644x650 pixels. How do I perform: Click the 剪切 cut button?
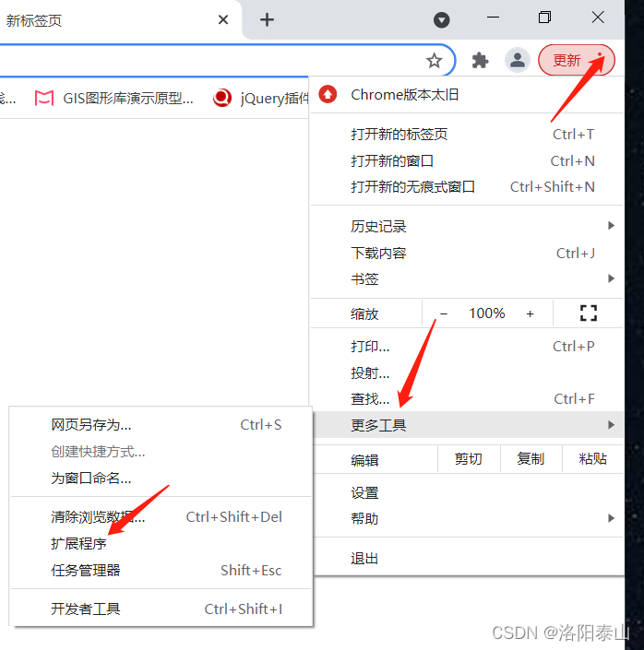click(x=469, y=459)
